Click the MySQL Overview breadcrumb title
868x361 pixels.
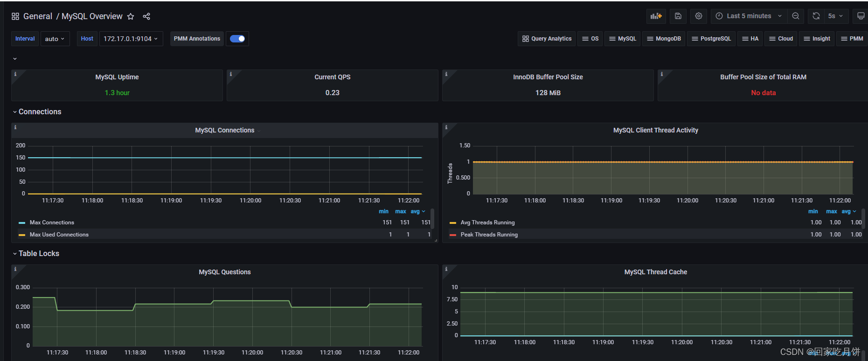(x=92, y=16)
